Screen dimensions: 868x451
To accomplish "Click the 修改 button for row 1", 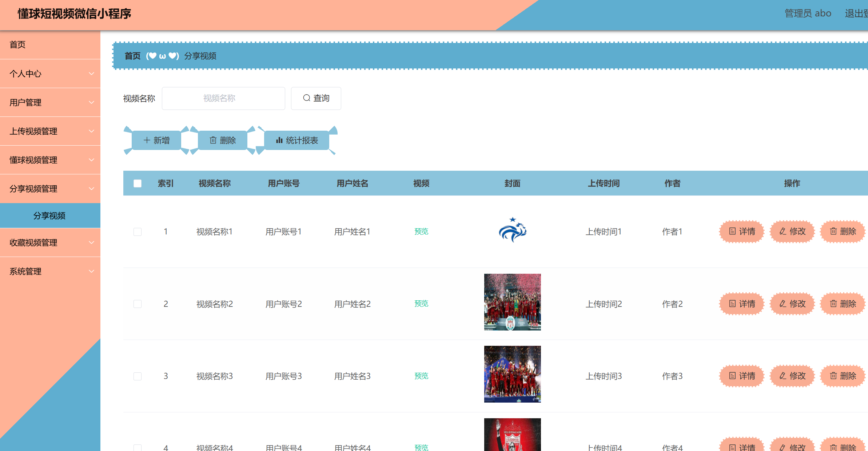I will pyautogui.click(x=792, y=231).
